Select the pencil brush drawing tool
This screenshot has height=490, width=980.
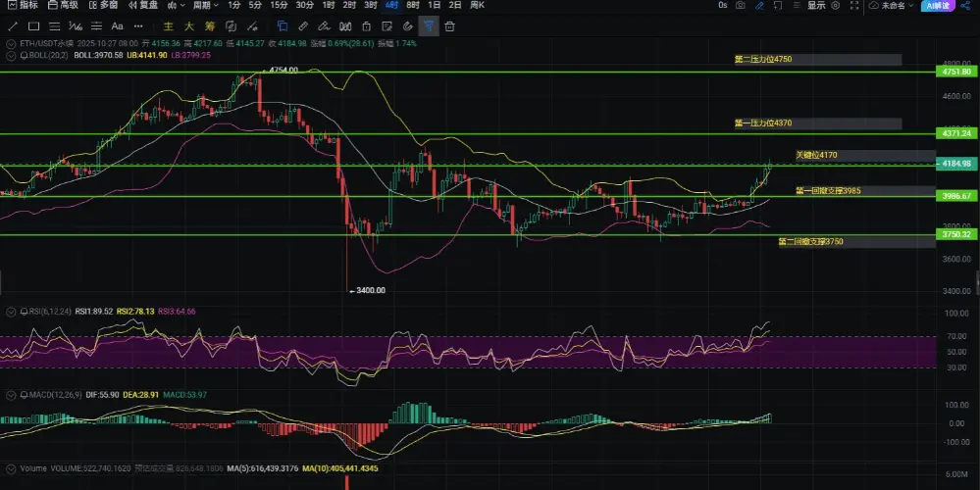click(x=324, y=26)
